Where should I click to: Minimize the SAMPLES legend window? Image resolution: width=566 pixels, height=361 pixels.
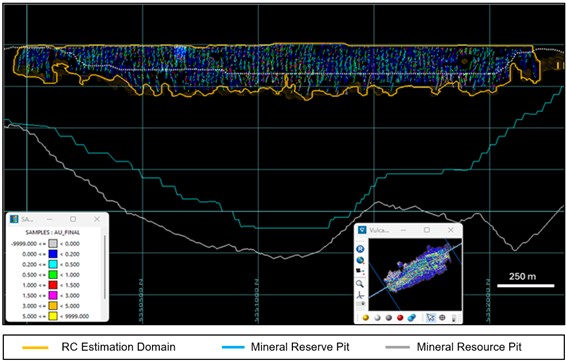tap(49, 219)
